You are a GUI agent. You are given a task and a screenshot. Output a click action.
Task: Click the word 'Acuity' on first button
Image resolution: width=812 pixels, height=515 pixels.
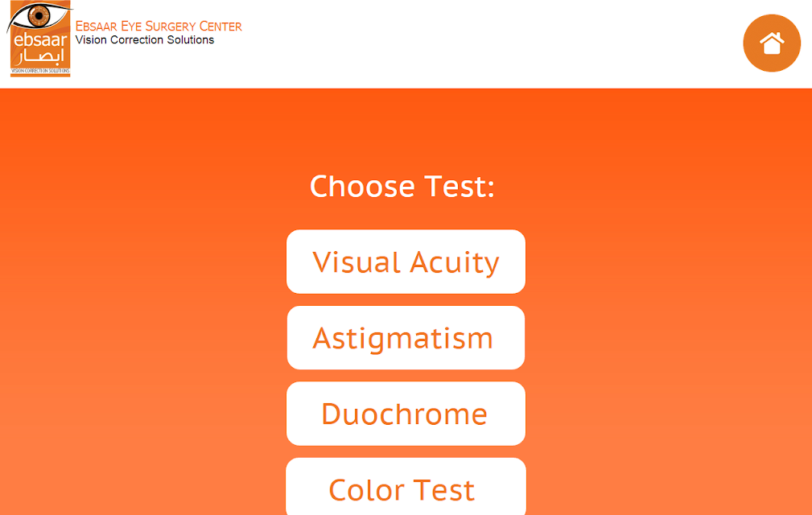click(455, 263)
